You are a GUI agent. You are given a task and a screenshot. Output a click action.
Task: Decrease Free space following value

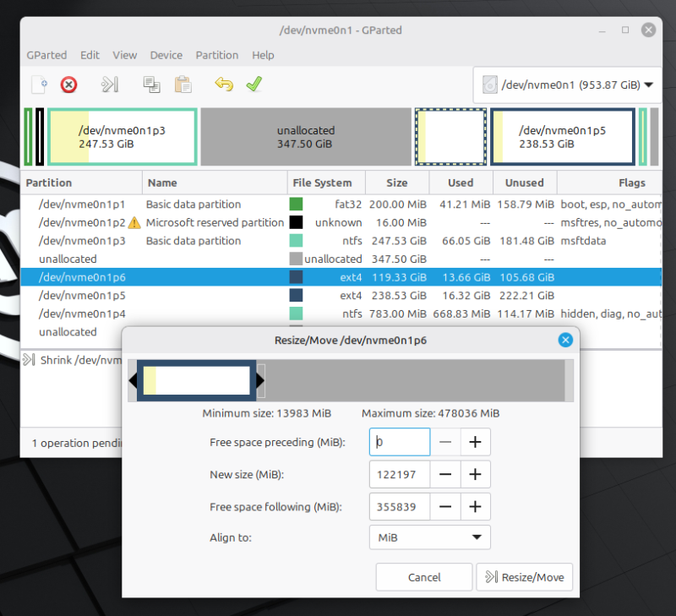pyautogui.click(x=445, y=507)
